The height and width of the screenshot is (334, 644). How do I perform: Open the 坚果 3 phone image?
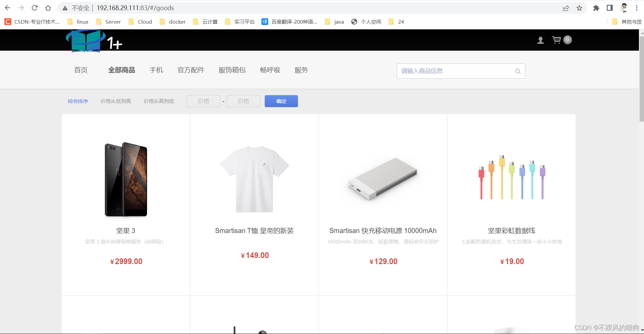click(x=126, y=179)
